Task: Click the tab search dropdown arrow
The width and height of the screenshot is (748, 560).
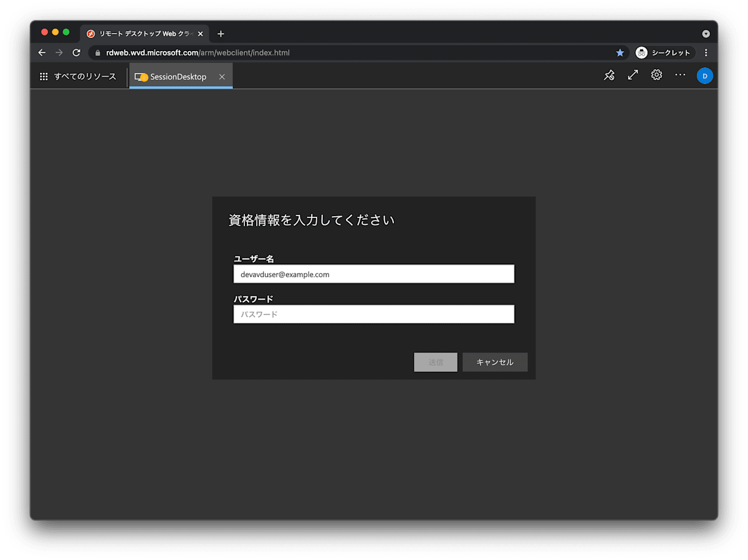Action: coord(706,34)
